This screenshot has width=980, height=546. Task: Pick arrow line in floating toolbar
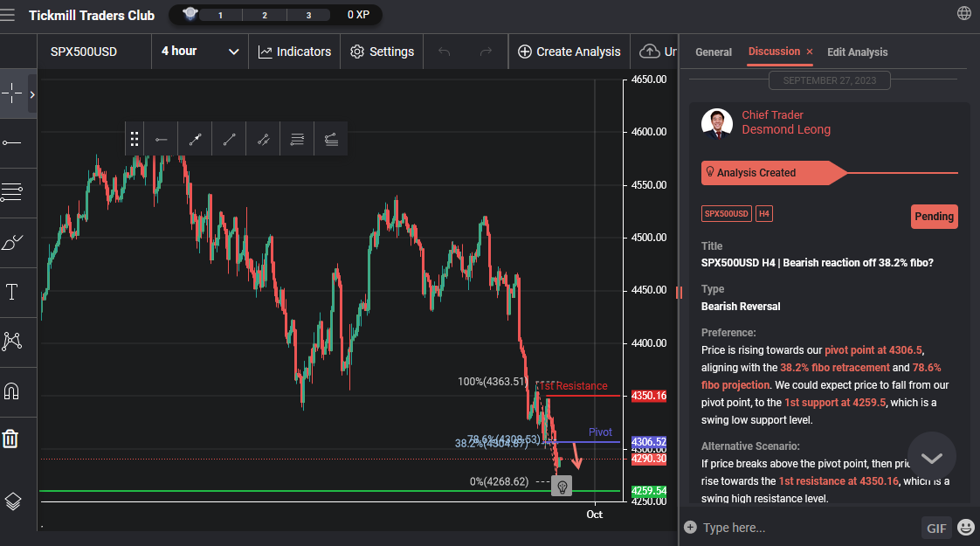pos(195,140)
